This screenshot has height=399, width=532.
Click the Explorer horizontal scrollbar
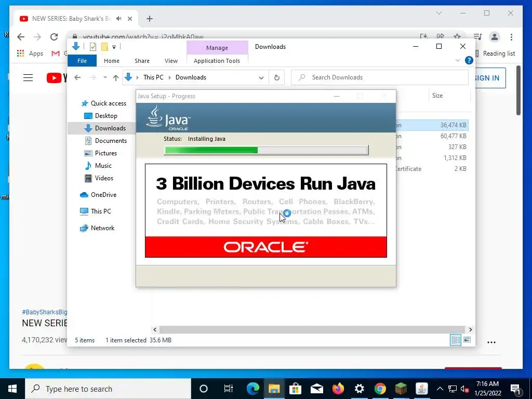[x=312, y=329]
